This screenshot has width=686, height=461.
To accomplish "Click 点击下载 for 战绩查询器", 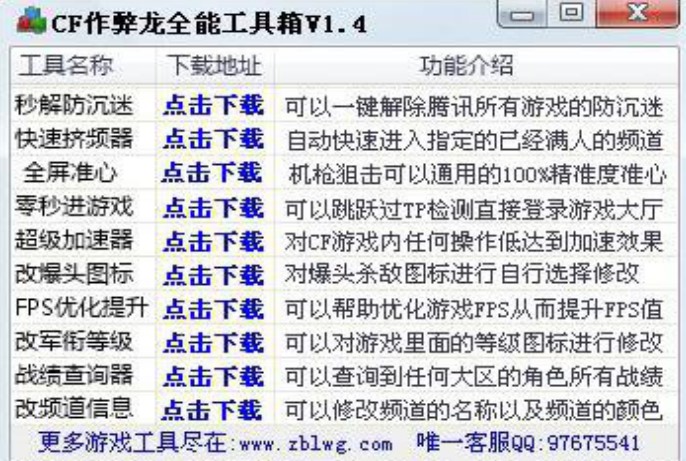I will pos(214,376).
